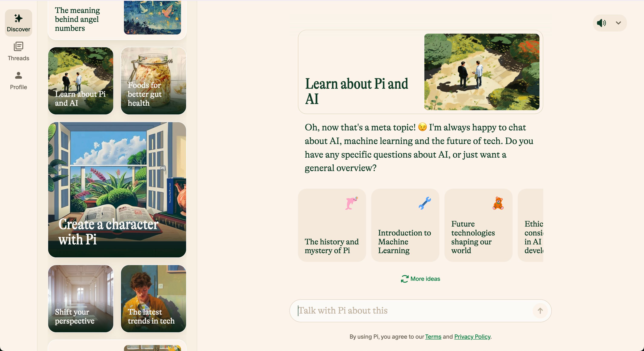Toggle voice with the speaker icon
The height and width of the screenshot is (351, 644).
[601, 23]
